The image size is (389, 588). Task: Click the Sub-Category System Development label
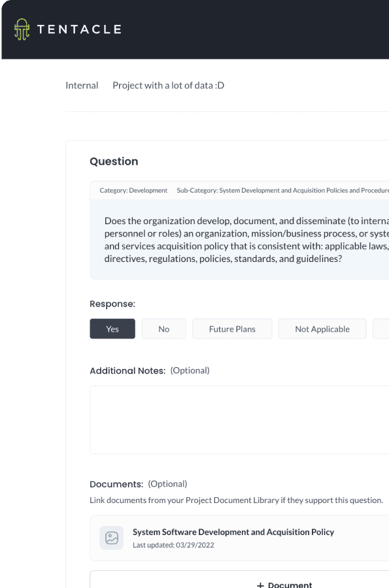coord(283,191)
